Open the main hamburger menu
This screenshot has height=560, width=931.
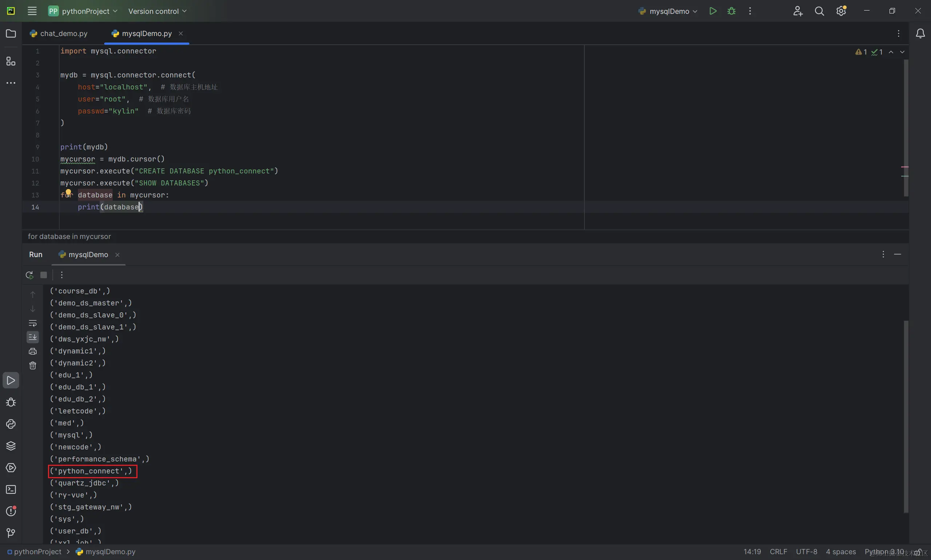tap(32, 11)
